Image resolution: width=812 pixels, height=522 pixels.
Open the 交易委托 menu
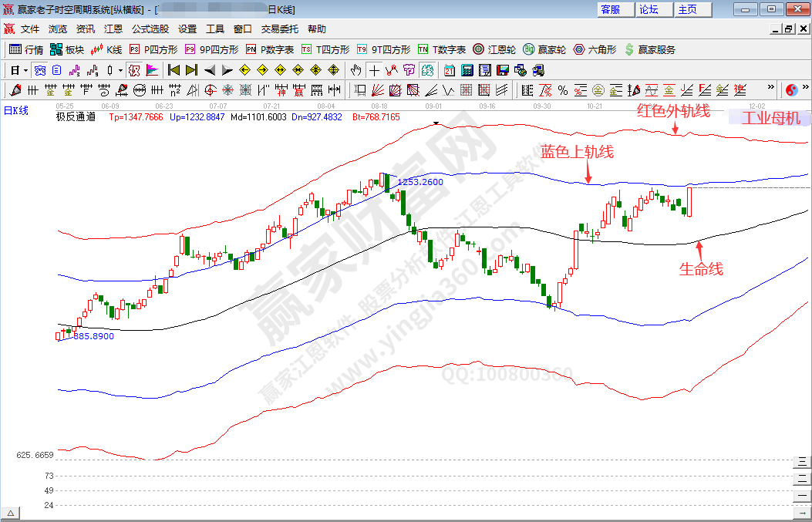pyautogui.click(x=279, y=29)
